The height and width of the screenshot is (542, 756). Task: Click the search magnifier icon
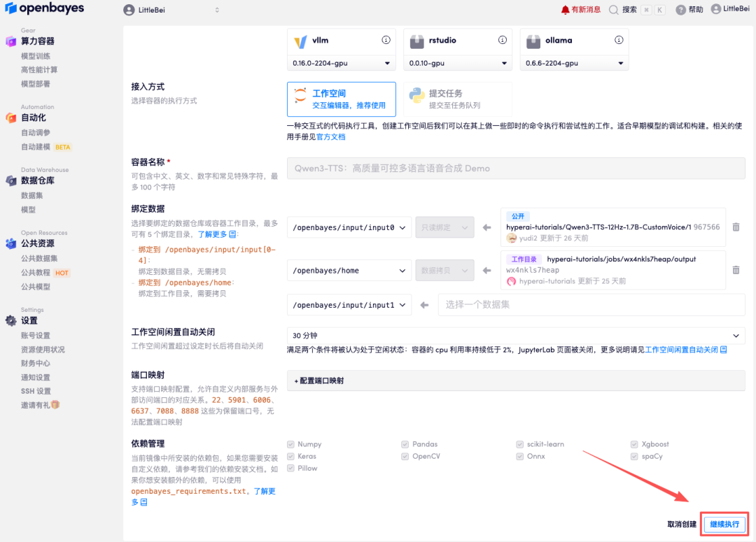(x=613, y=10)
